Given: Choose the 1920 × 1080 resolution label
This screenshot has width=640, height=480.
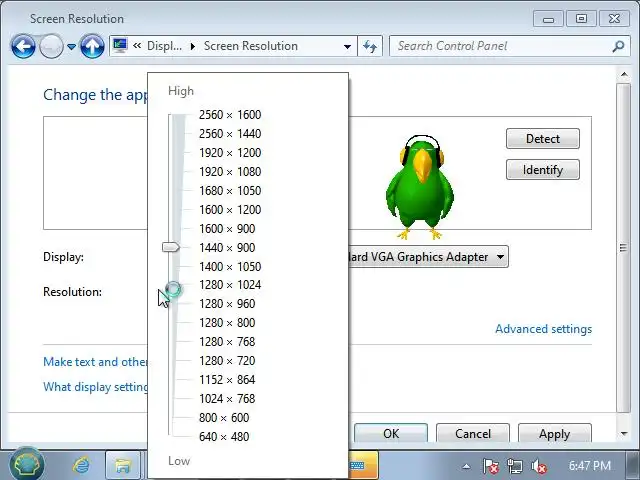Looking at the screenshot, I should pyautogui.click(x=230, y=171).
